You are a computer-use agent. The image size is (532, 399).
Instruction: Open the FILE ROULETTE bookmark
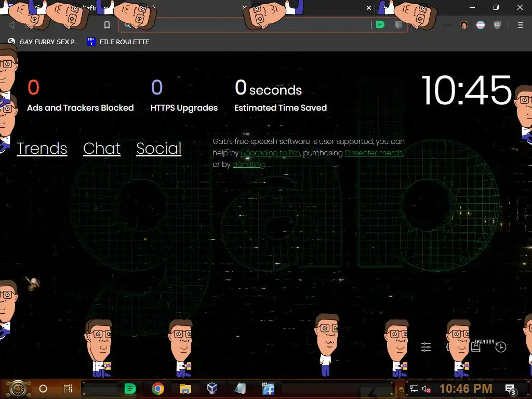118,42
